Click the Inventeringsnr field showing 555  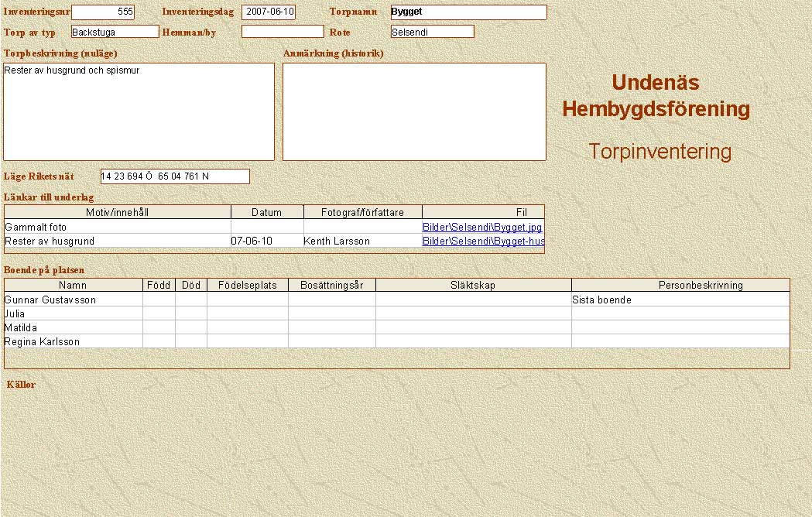click(x=103, y=12)
